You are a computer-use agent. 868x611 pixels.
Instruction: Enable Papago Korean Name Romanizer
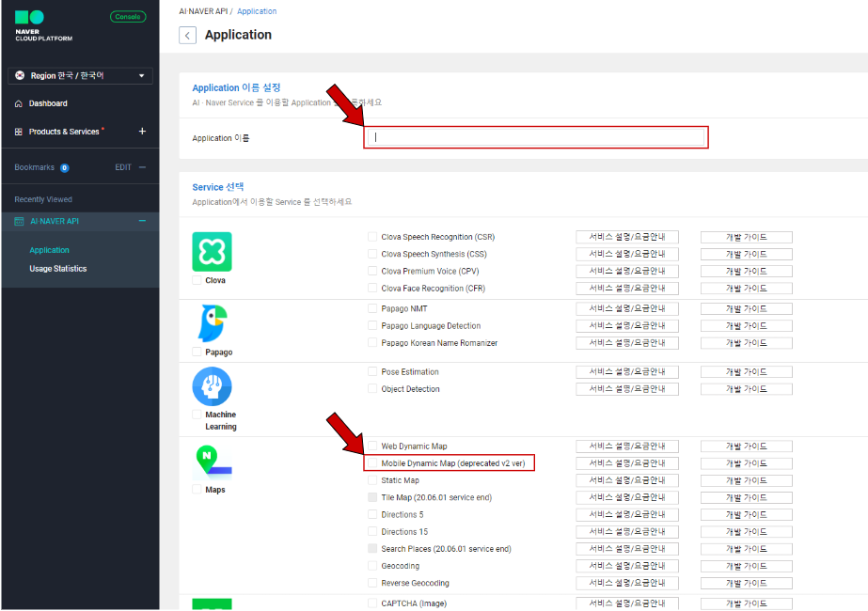372,342
